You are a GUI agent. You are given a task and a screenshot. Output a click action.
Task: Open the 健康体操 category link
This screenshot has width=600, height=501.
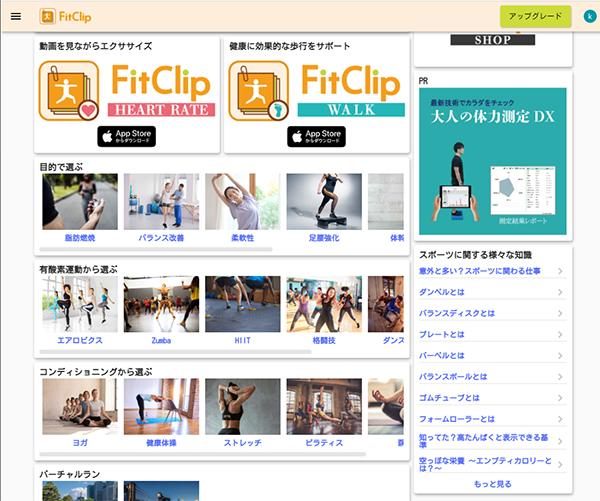[x=161, y=443]
